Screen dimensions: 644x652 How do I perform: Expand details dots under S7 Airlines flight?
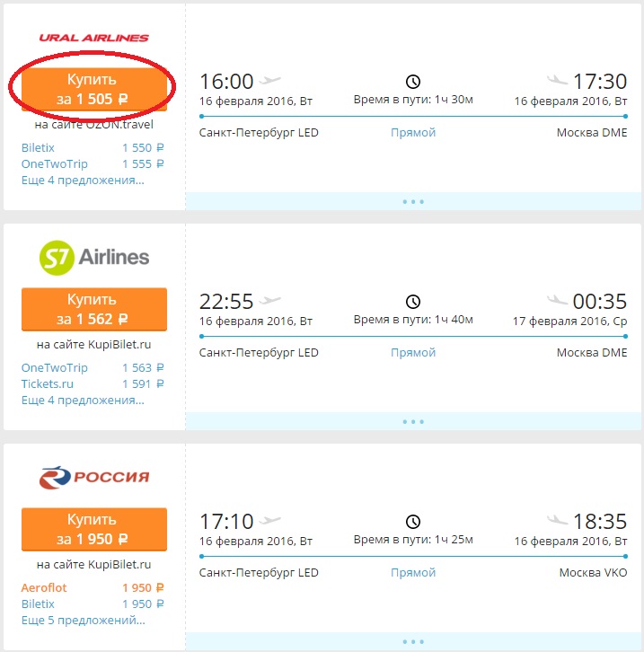[413, 421]
